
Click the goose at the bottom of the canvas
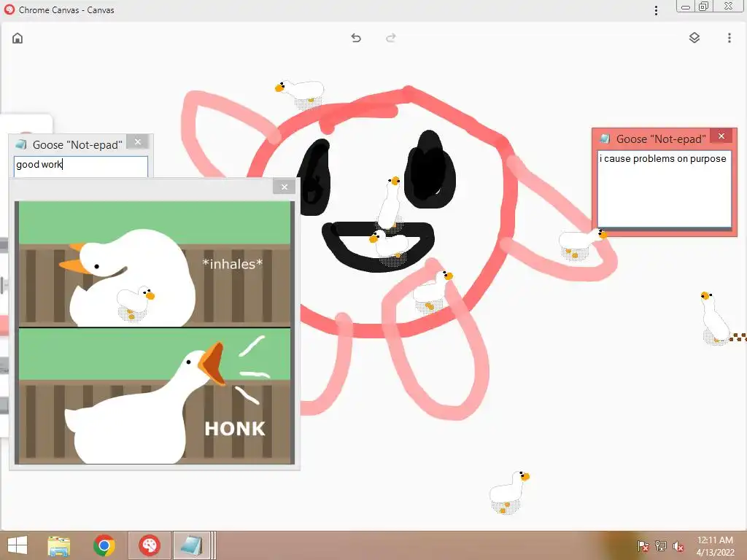point(509,492)
